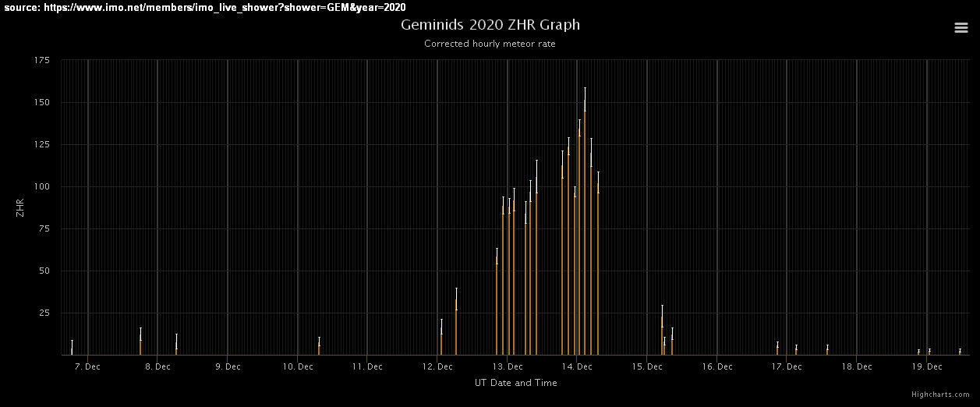Click the '13. Dec' x-axis label
The width and height of the screenshot is (980, 407).
(x=507, y=366)
